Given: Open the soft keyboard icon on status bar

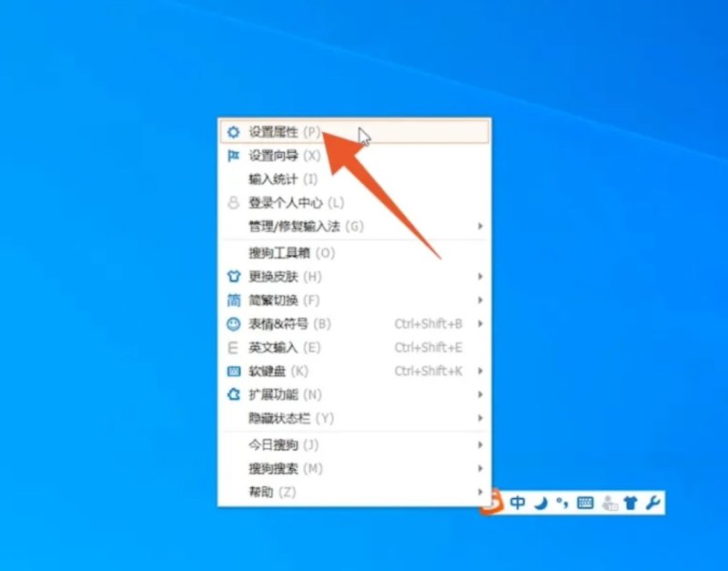Looking at the screenshot, I should [585, 503].
